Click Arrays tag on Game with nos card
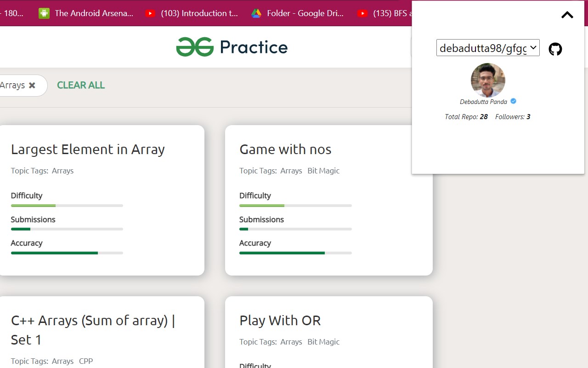 point(291,171)
